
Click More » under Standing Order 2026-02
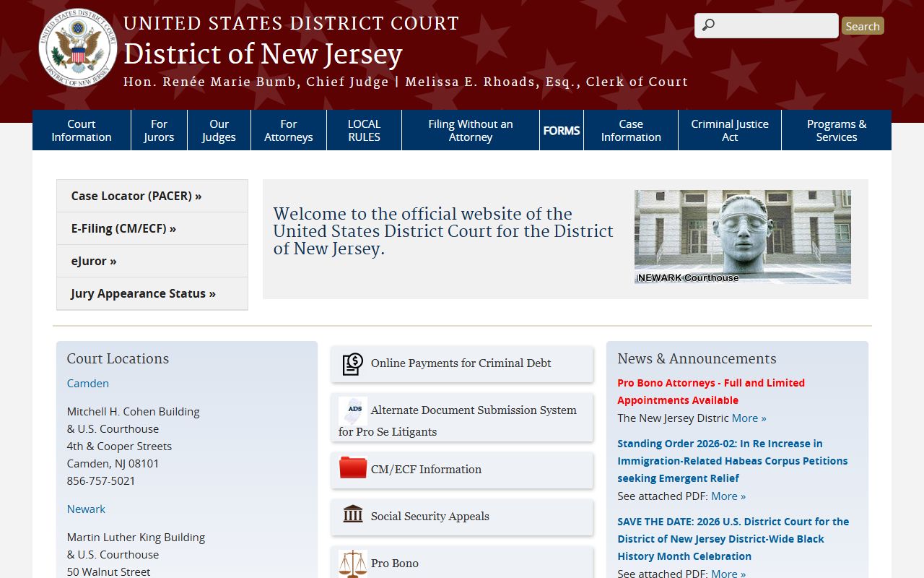(x=728, y=496)
